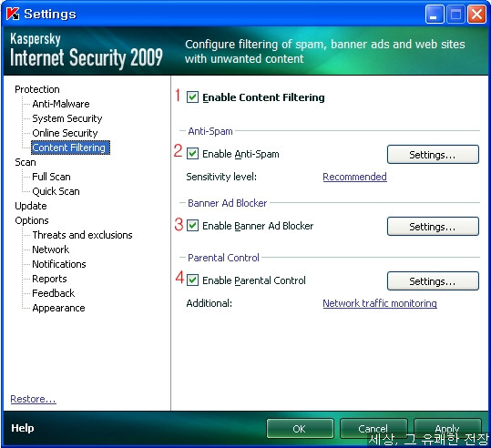Viewport: 491px width, 448px height.
Task: Click the Recommended sensitivity level link
Action: point(354,177)
